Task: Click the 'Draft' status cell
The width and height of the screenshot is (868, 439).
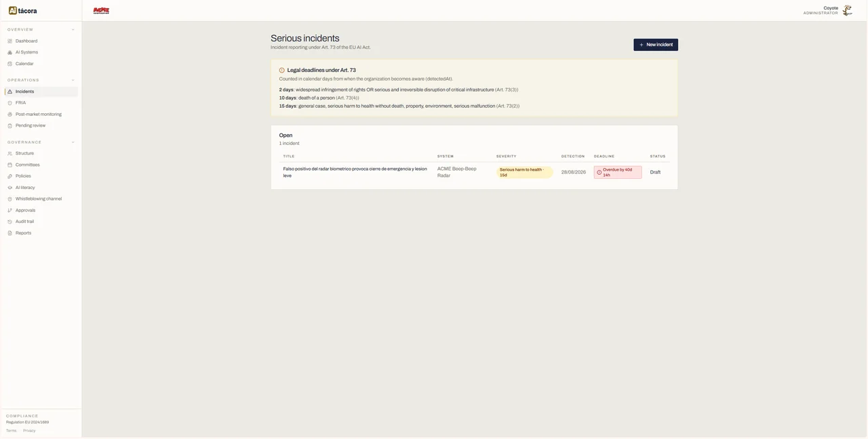Action: [x=655, y=172]
